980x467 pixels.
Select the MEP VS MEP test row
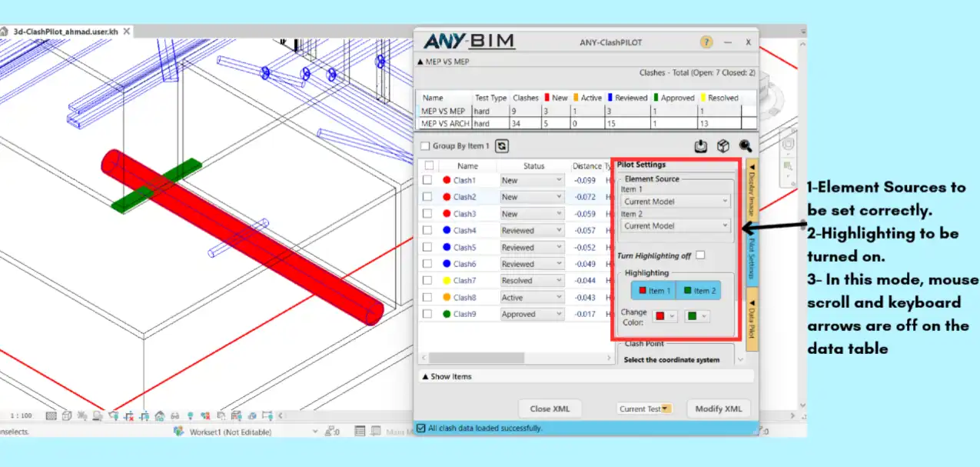coord(587,111)
